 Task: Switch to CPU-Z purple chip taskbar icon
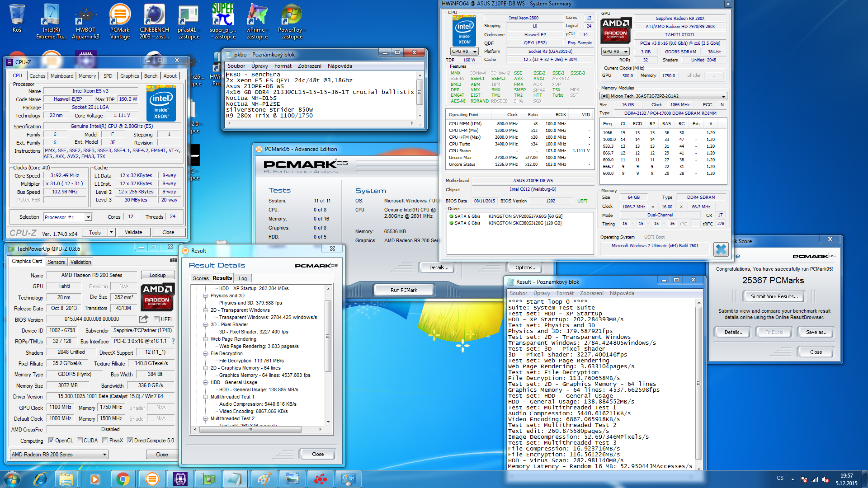[180, 479]
